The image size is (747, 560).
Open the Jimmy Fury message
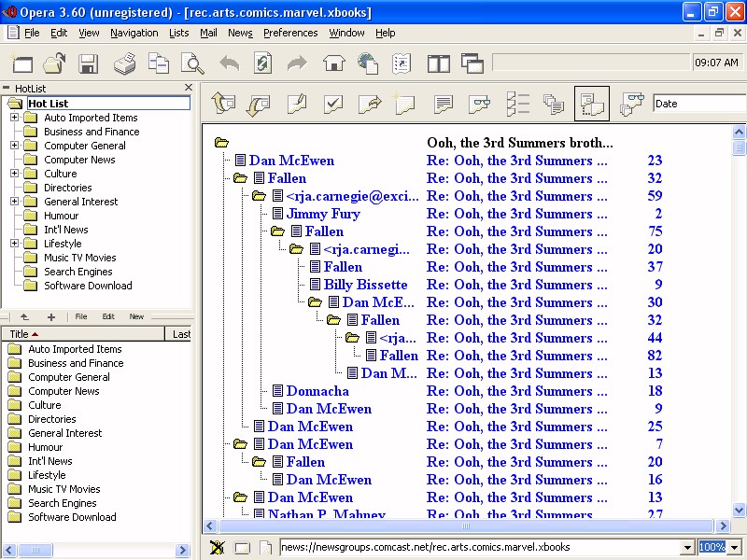(x=323, y=214)
